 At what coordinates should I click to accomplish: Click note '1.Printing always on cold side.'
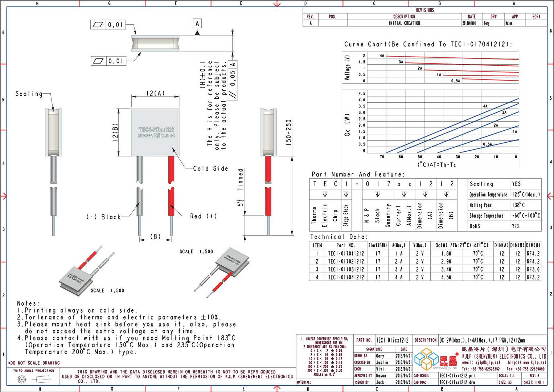pos(77,311)
